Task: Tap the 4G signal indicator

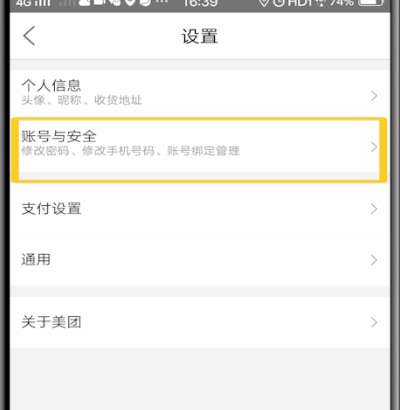Action: point(33,3)
